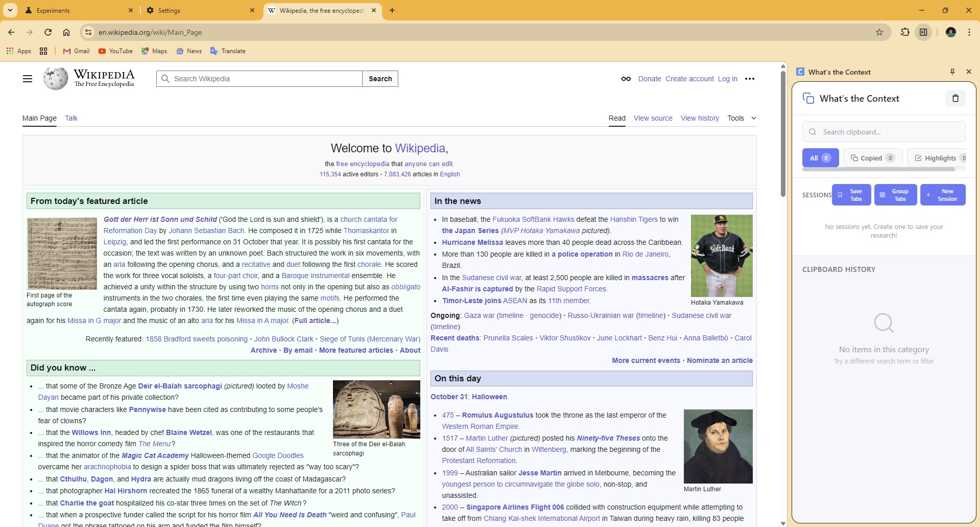Open the Full article link
Image resolution: width=980 pixels, height=527 pixels.
315,320
